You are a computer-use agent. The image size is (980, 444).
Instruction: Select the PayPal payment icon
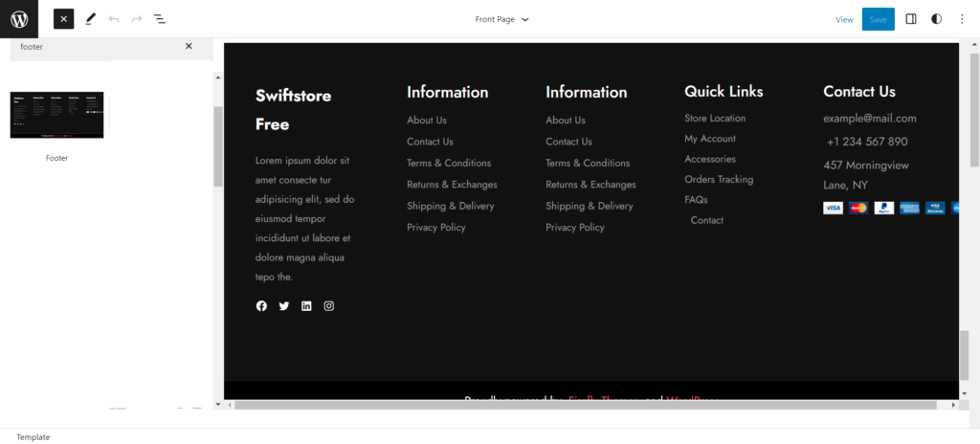[884, 208]
